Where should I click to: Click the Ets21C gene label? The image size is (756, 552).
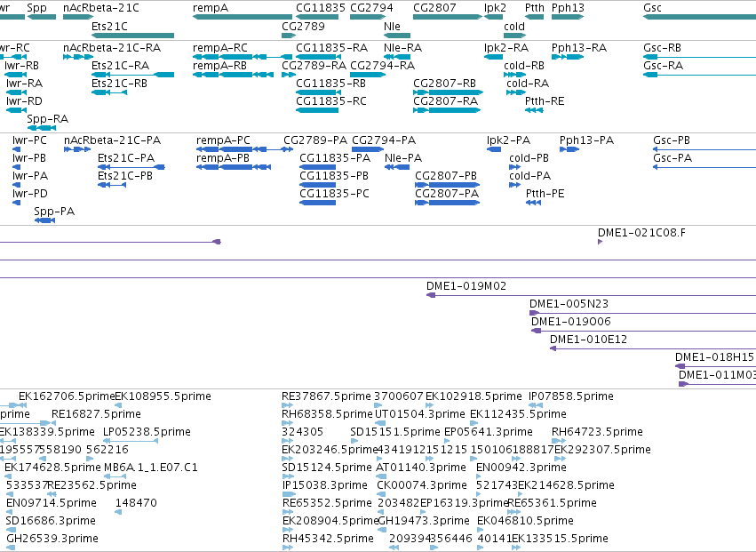[x=109, y=27]
